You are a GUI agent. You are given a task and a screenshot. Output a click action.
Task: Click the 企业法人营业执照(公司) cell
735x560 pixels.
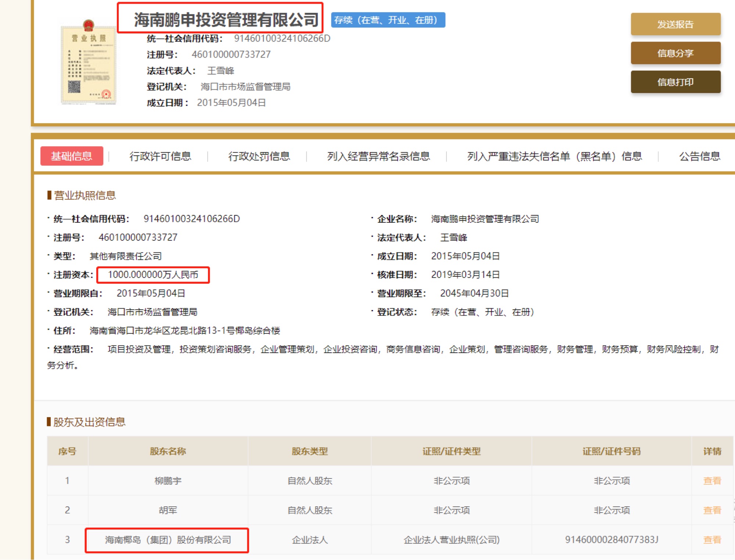coord(452,540)
